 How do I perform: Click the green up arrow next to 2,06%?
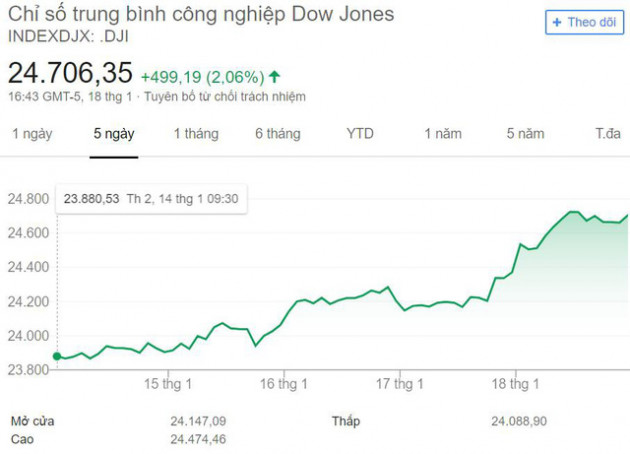[x=274, y=76]
